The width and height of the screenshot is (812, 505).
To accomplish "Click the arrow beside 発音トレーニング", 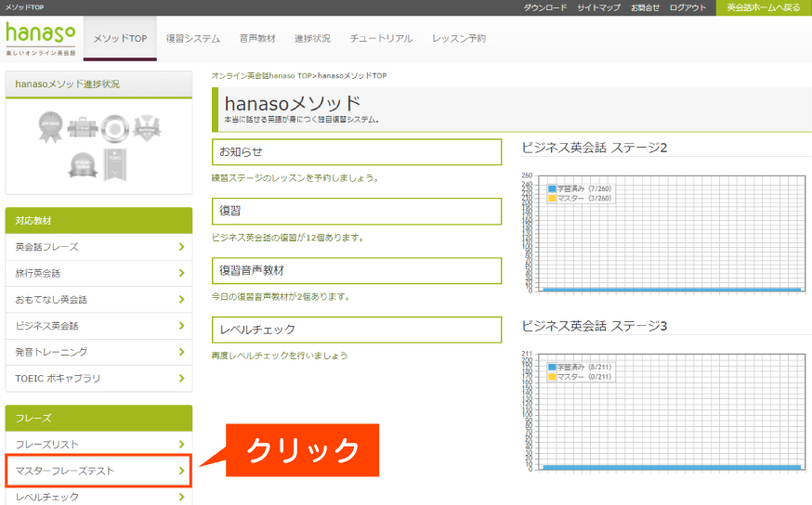I will pyautogui.click(x=181, y=352).
